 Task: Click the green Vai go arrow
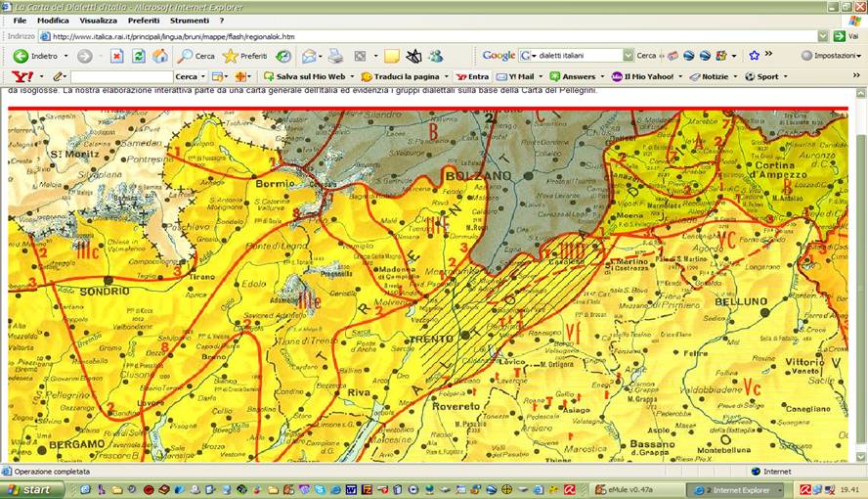pyautogui.click(x=840, y=36)
